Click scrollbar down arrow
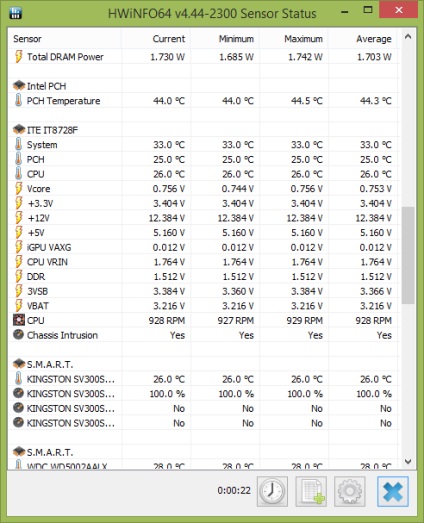Image resolution: width=424 pixels, height=523 pixels. [408, 462]
